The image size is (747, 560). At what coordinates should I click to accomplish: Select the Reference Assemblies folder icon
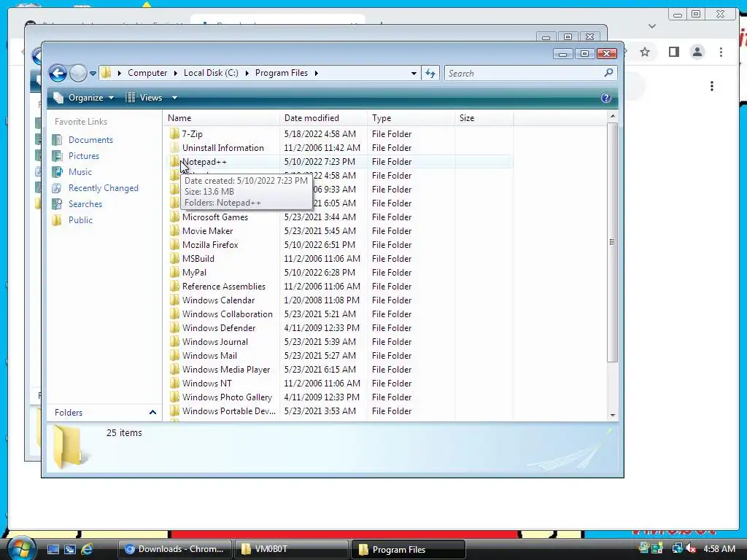[x=174, y=286]
